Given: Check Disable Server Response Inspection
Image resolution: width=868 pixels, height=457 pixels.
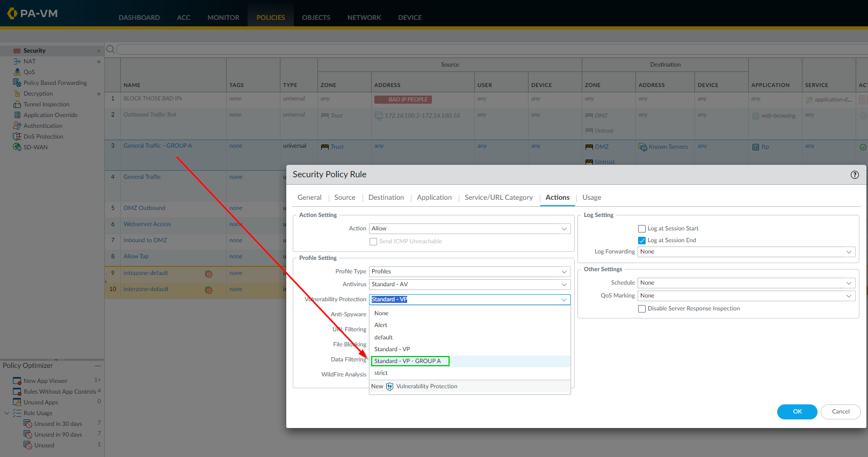Looking at the screenshot, I should point(642,309).
